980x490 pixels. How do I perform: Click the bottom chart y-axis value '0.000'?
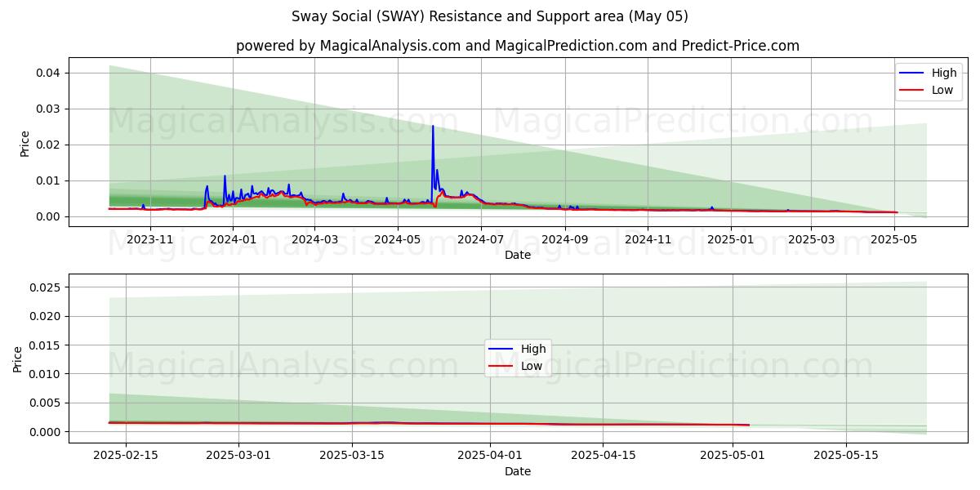click(45, 432)
